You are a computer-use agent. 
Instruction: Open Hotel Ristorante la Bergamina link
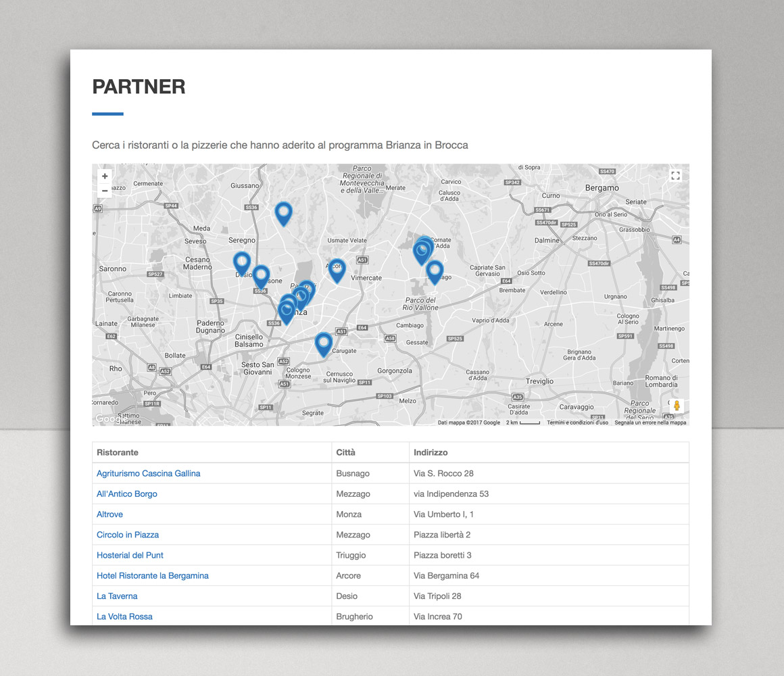tap(153, 576)
